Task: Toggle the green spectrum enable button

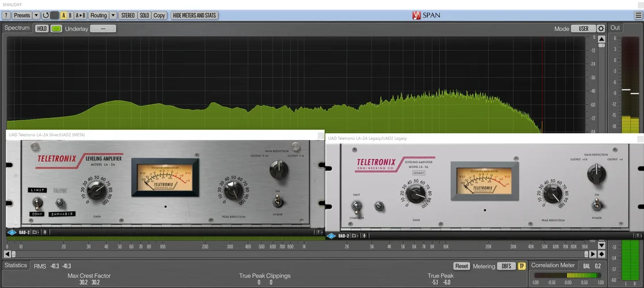Action: [x=56, y=28]
